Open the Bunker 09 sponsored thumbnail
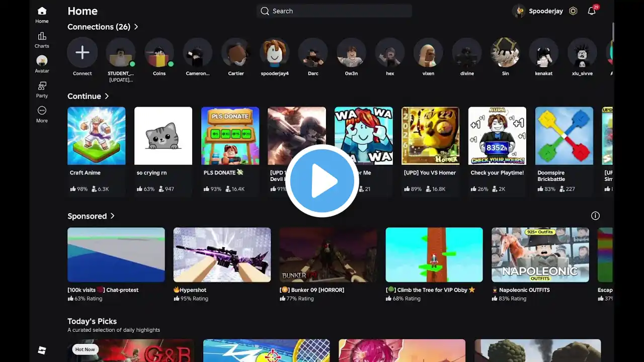 pos(328,255)
